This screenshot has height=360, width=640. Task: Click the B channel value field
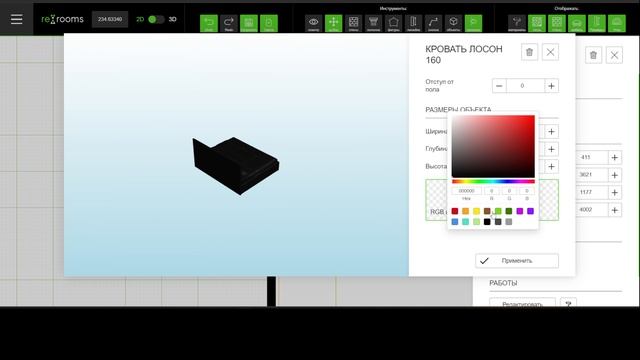point(527,191)
